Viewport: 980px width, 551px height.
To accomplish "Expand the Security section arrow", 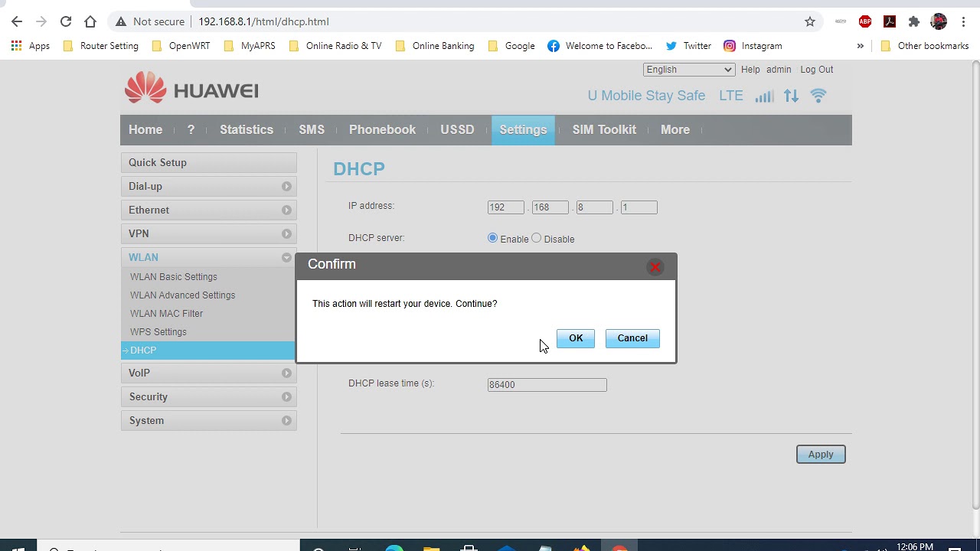I will pos(286,397).
